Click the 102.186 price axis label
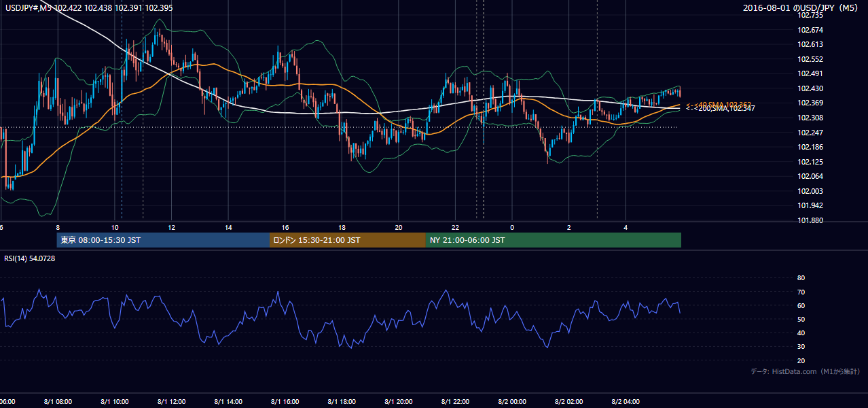This screenshot has width=868, height=408. 811,147
